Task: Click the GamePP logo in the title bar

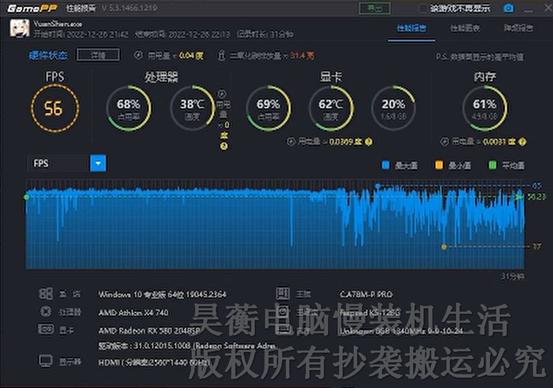Action: pyautogui.click(x=32, y=8)
